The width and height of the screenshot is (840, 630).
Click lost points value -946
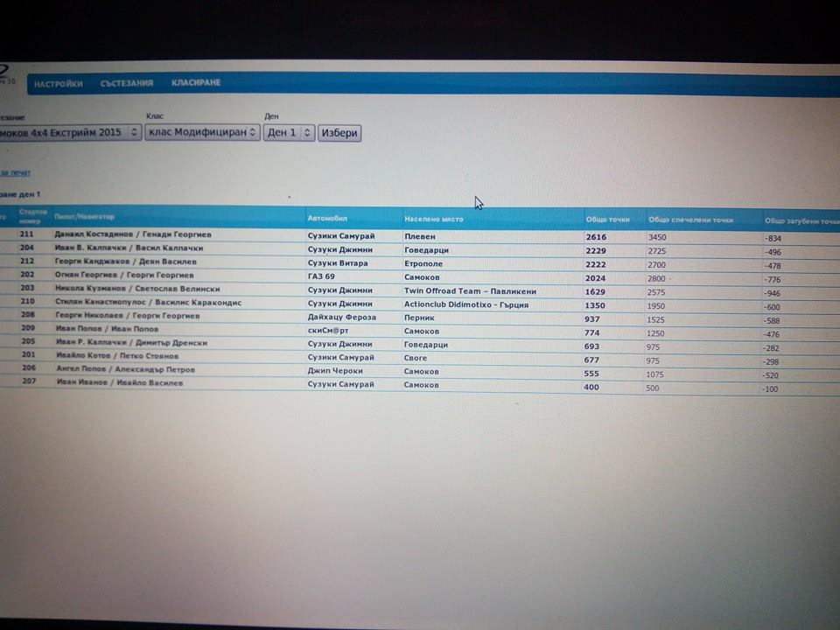[772, 294]
